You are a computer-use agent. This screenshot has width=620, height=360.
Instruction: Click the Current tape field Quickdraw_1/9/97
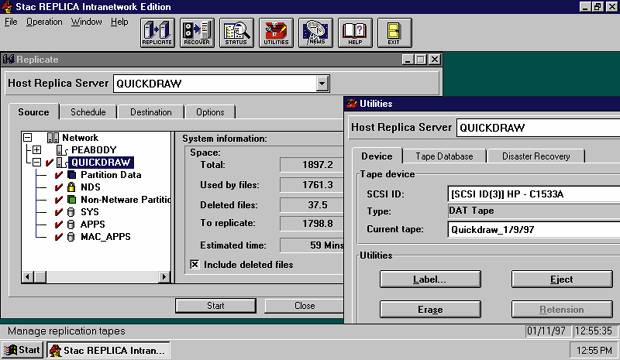pyautogui.click(x=534, y=229)
